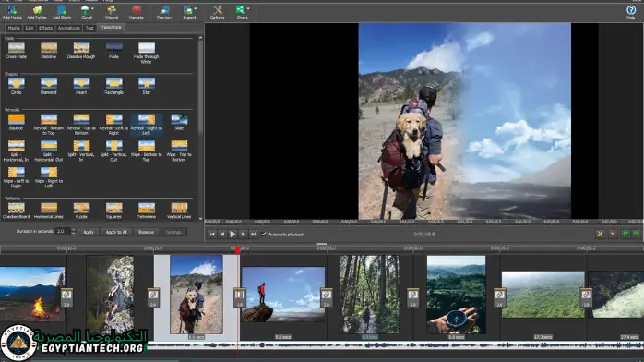
Task: Click the Add Media toolbar icon
Action: click(12, 12)
